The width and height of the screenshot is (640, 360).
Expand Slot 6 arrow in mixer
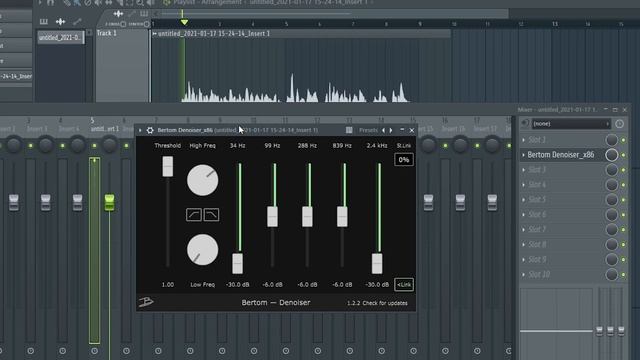click(524, 215)
